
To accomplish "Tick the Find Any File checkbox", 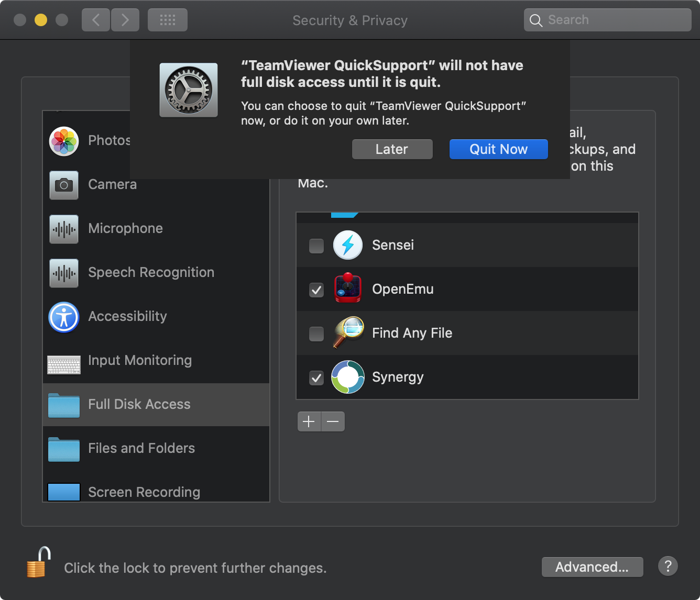I will [316, 334].
